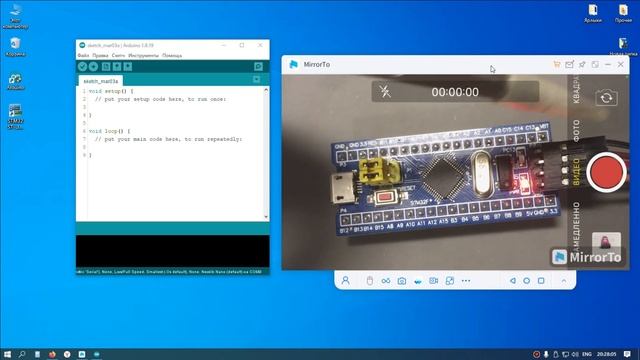640x360 pixels.
Task: Open the Скетч menu in Arduino
Action: (x=118, y=56)
